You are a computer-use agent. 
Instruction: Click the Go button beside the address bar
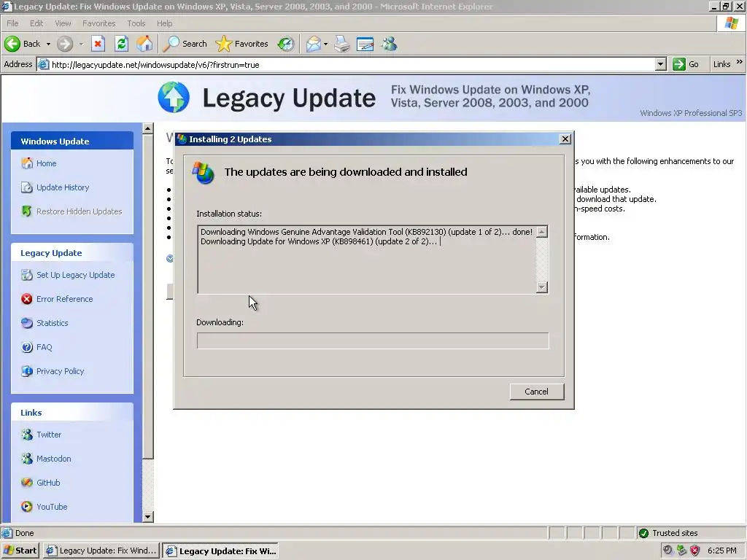tap(686, 64)
